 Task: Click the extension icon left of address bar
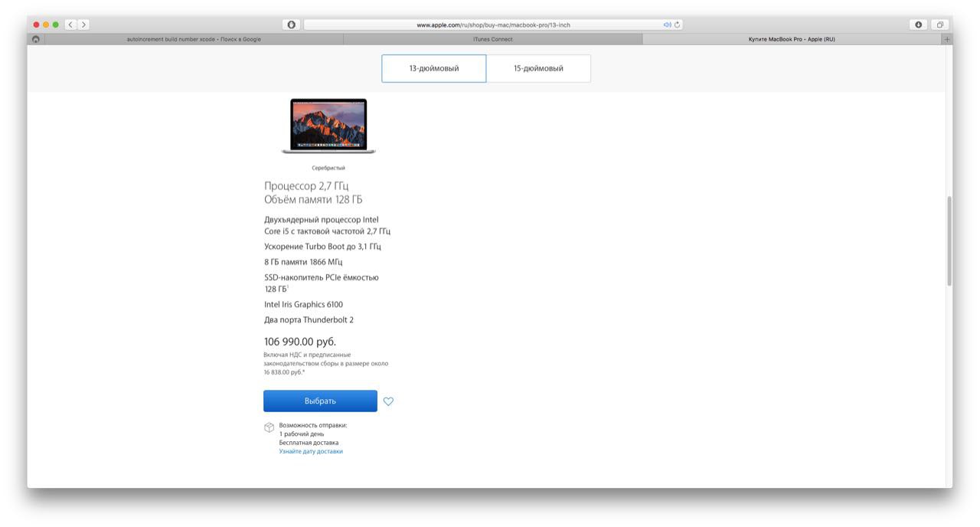click(x=291, y=25)
